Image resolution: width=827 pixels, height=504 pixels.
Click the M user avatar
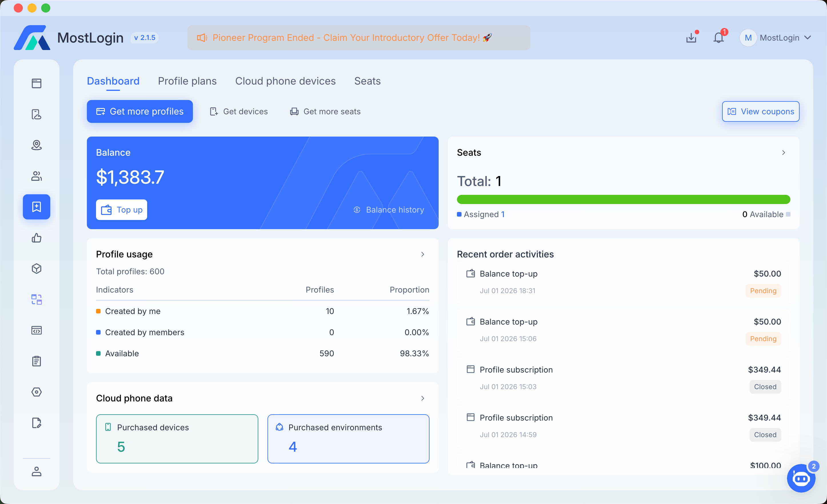748,38
